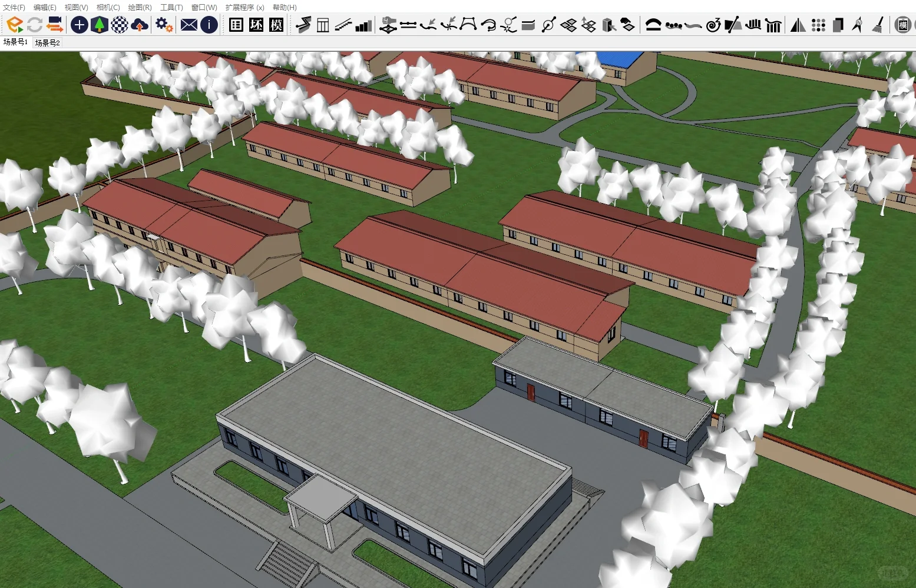916x588 pixels.
Task: Click the orange cube with play arrow icon
Action: pyautogui.click(x=15, y=25)
